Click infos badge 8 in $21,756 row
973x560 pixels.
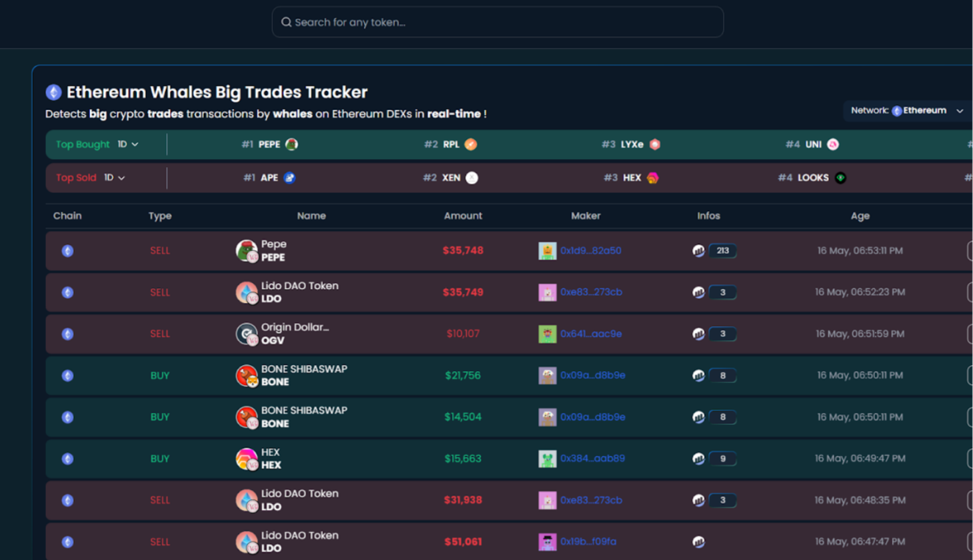click(722, 376)
